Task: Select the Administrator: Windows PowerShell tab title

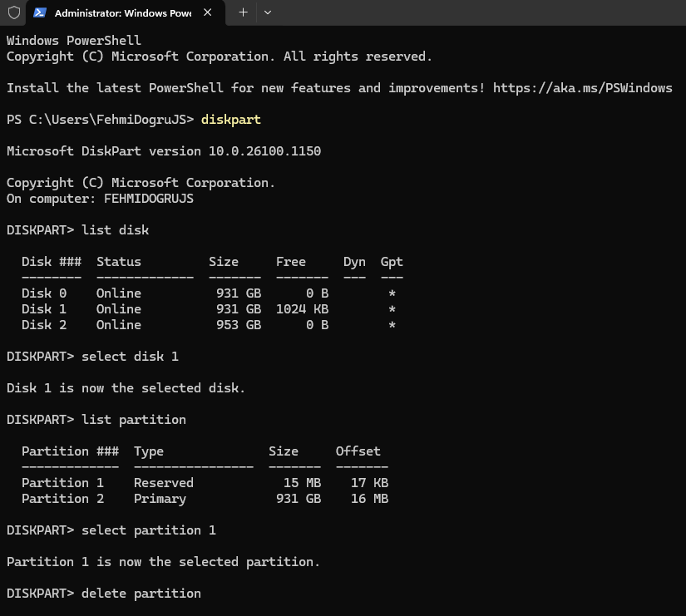Action: tap(123, 13)
